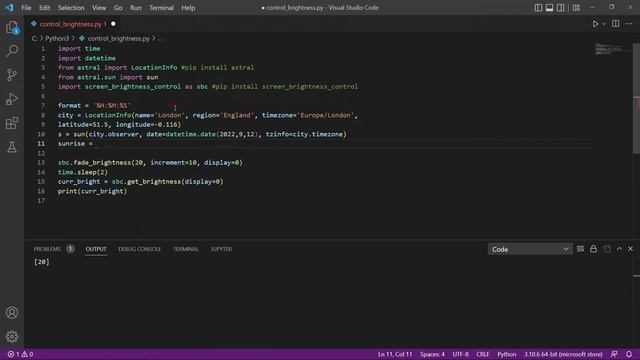Open the Help menu

click(188, 8)
